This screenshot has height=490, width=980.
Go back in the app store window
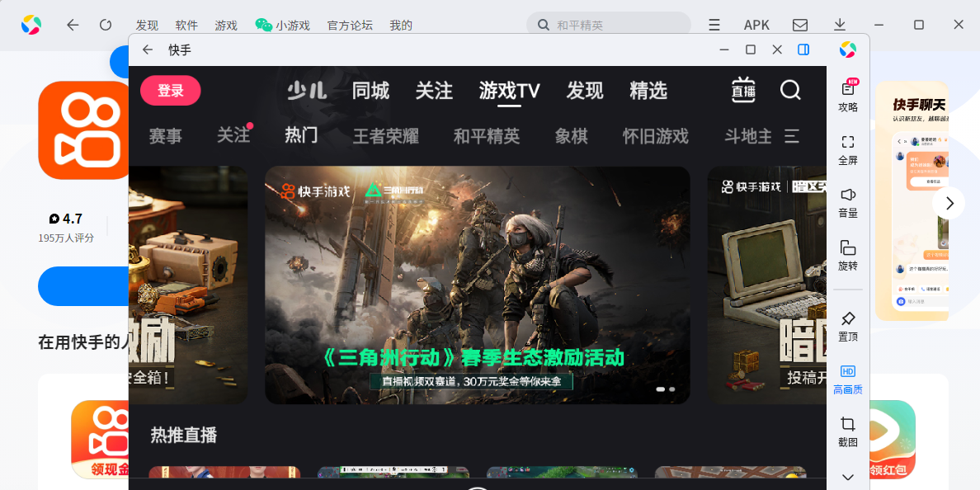pyautogui.click(x=73, y=25)
